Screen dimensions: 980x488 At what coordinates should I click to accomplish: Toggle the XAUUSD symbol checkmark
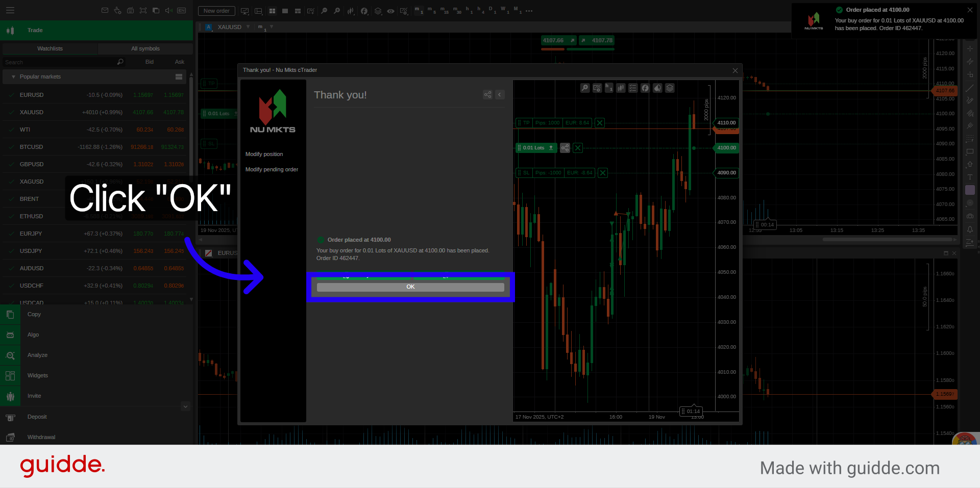click(11, 112)
